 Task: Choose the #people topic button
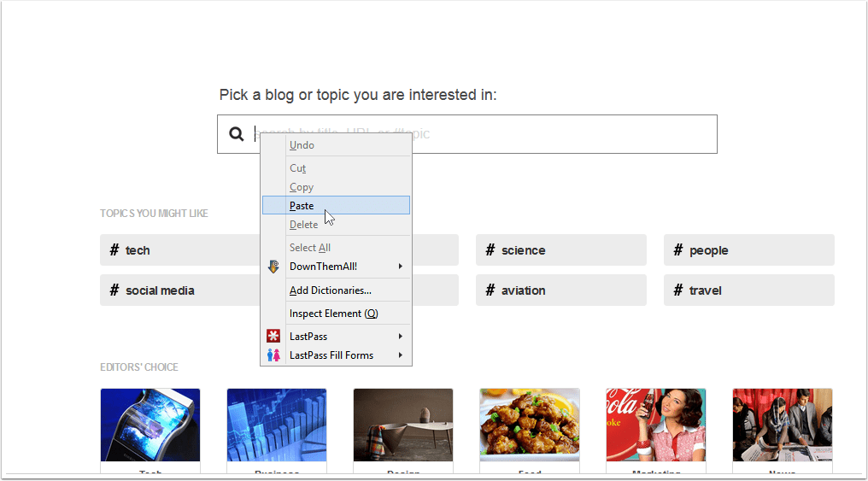[x=748, y=250]
